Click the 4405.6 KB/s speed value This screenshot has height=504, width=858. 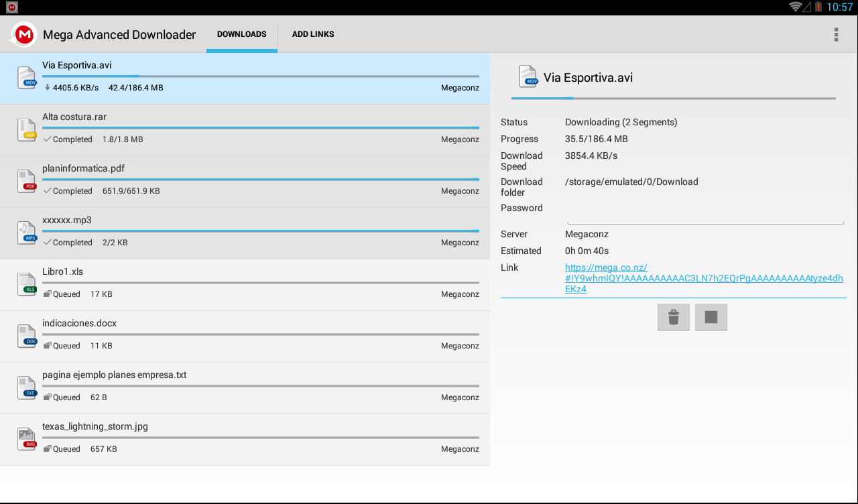click(x=76, y=88)
